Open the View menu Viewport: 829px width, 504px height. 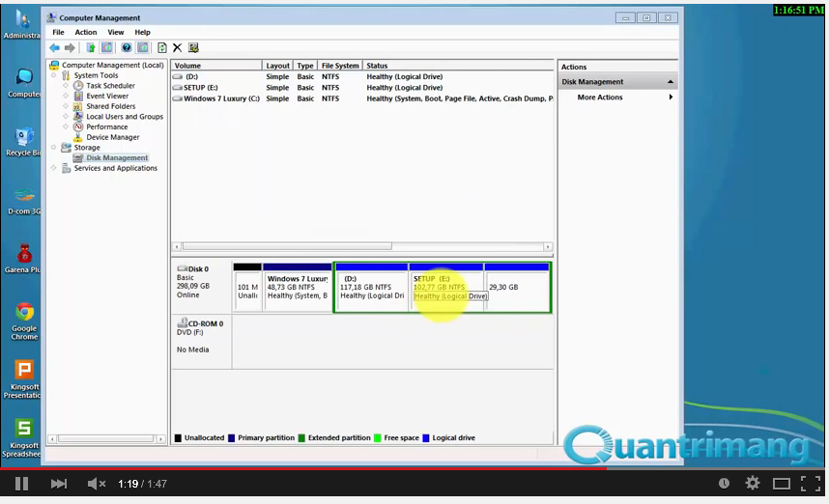[x=115, y=32]
